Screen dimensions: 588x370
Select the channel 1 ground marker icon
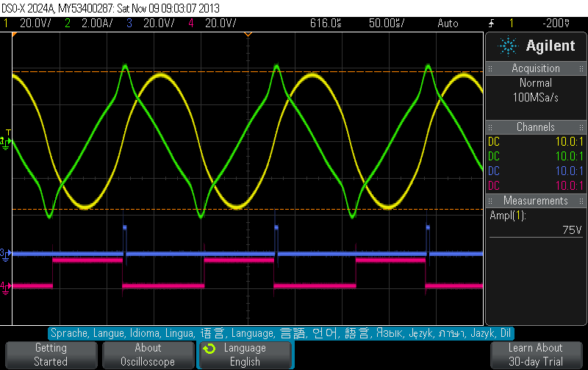pos(6,142)
